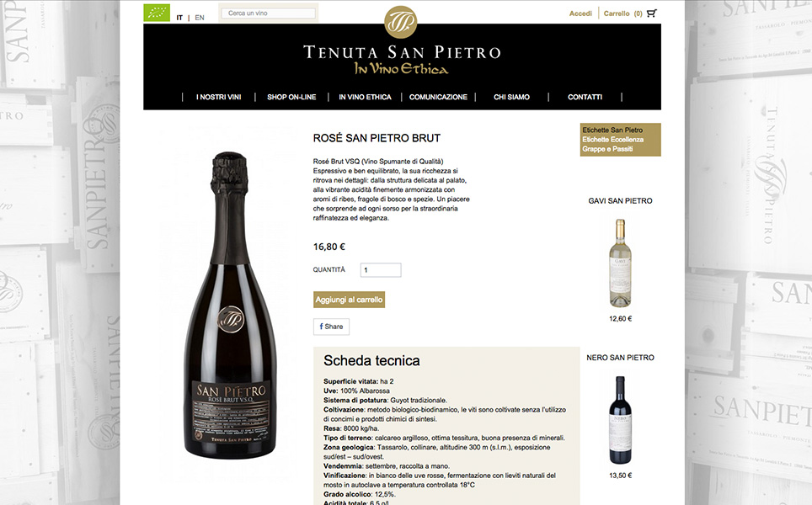Open the shopping cart icon

point(651,13)
